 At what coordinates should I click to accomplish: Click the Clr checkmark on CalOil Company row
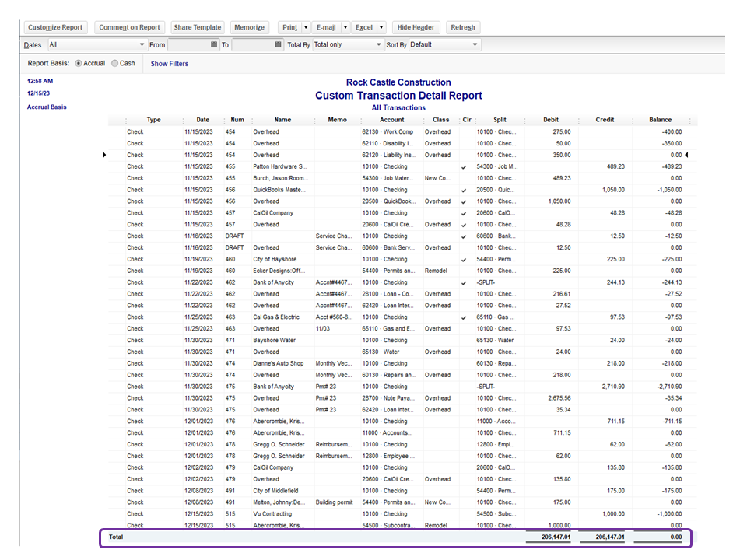(x=465, y=213)
